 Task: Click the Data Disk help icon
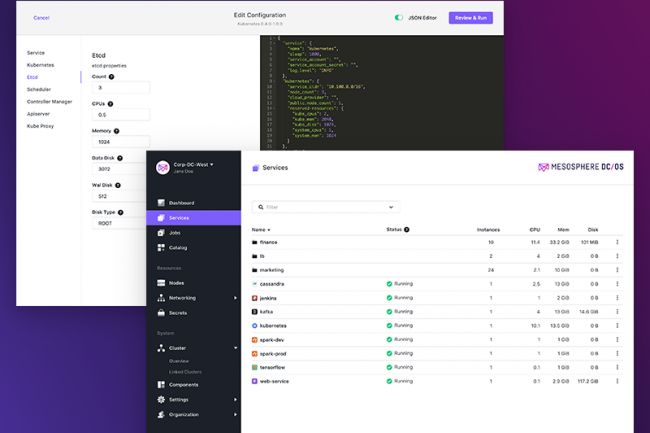[120, 158]
